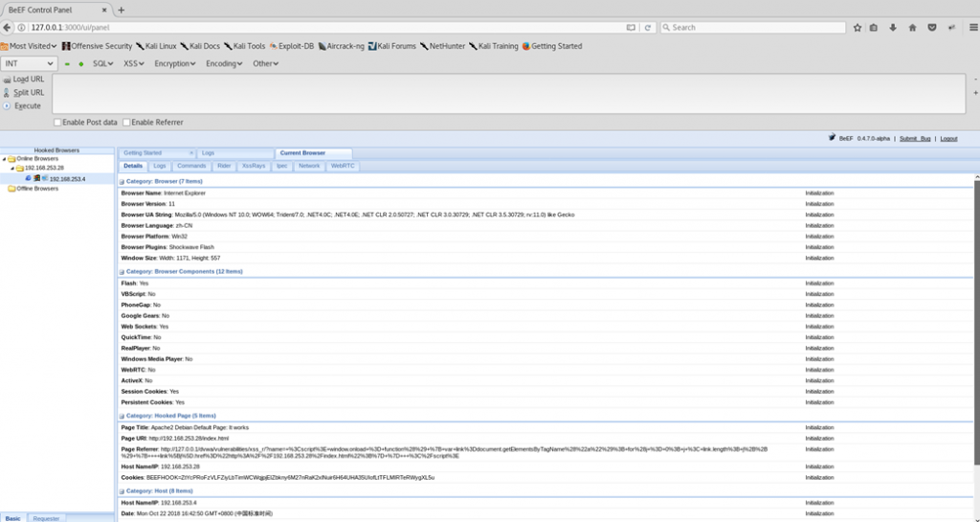Open the INT combo box
Screen dimensions: 980x522
(29, 64)
